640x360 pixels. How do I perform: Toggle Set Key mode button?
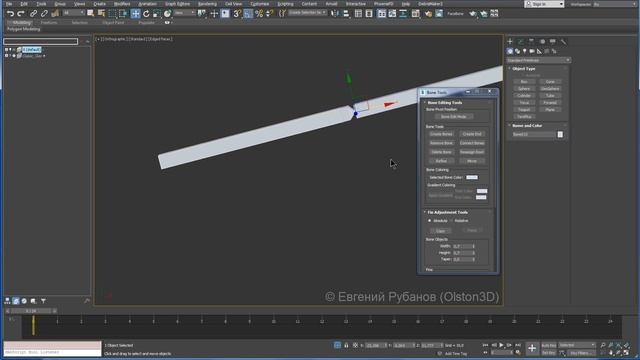(x=549, y=353)
